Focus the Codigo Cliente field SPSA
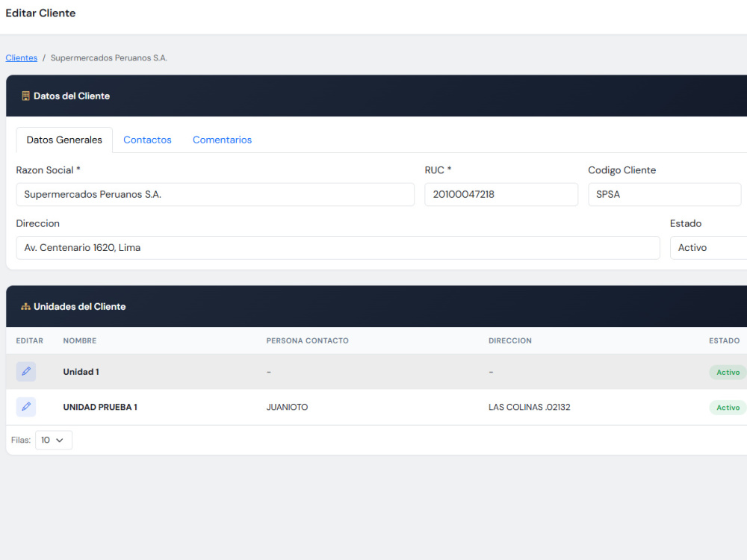 pos(665,194)
